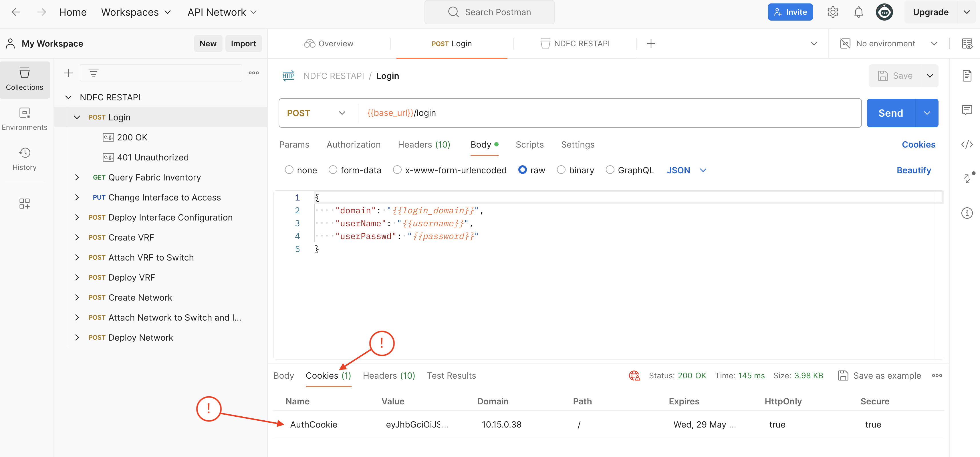Select the none body radio button
The image size is (980, 457).
coord(289,170)
